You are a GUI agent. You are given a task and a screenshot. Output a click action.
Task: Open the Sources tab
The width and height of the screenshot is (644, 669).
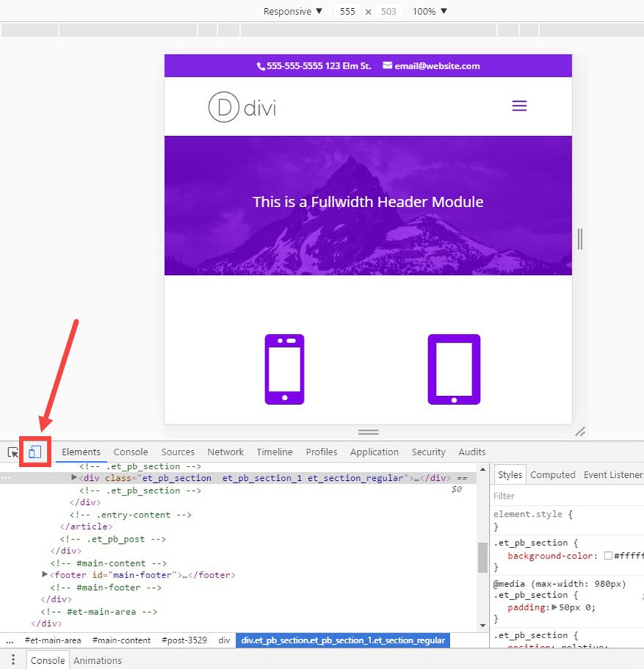click(177, 452)
